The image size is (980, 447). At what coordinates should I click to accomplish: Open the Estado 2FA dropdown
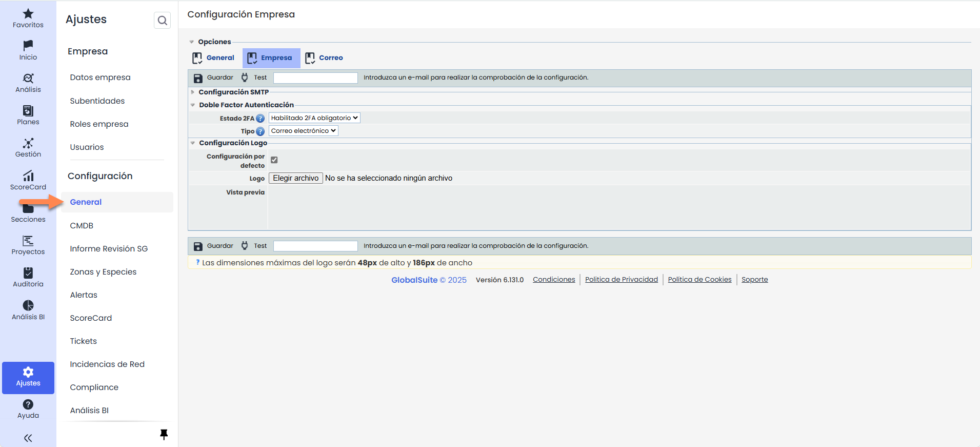pyautogui.click(x=314, y=118)
